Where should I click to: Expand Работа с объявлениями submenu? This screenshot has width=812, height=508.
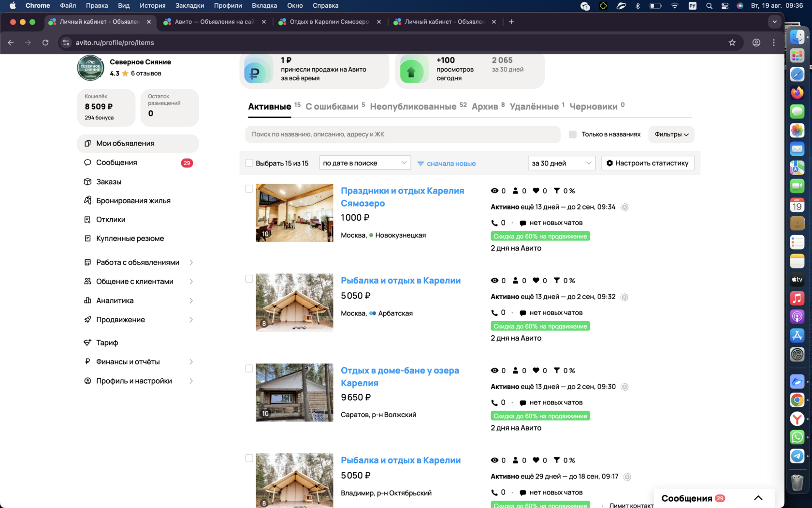point(191,262)
